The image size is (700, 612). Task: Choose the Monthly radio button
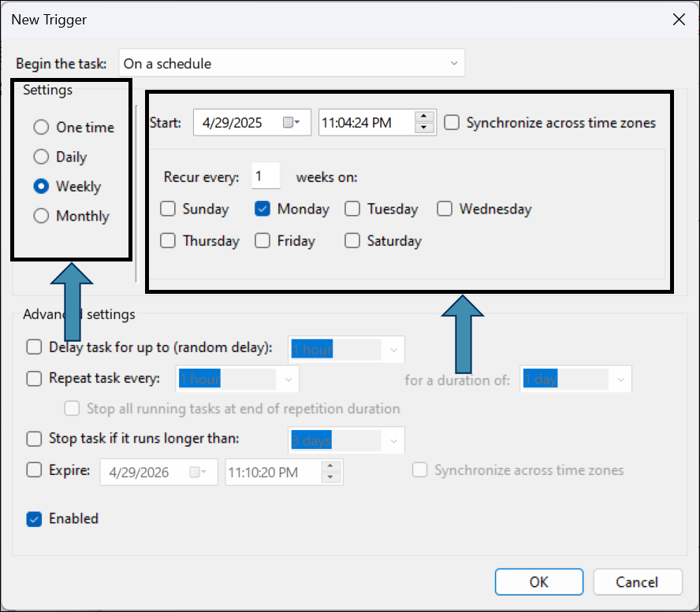[42, 217]
